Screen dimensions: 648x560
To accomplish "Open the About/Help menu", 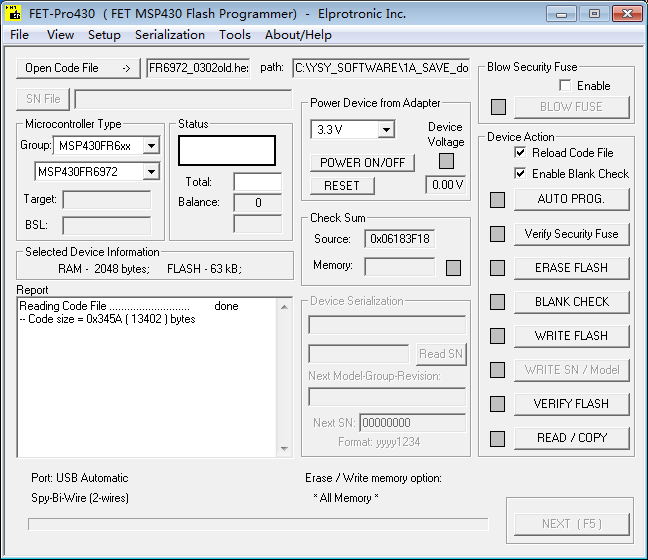I will pos(298,35).
